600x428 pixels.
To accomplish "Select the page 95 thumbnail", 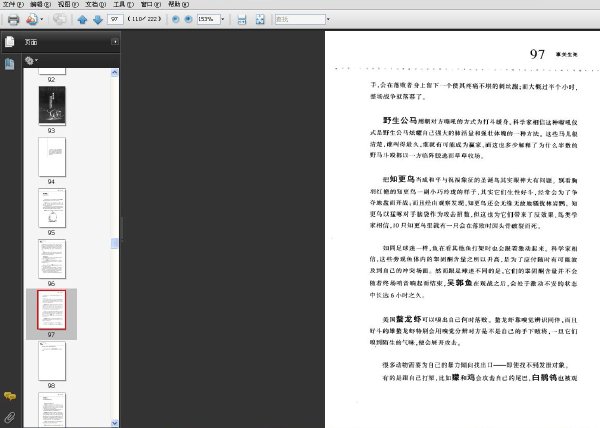I will pyautogui.click(x=52, y=208).
